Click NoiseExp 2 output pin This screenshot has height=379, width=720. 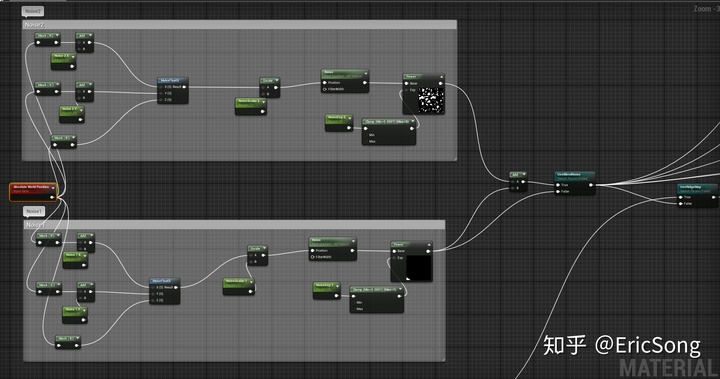(x=349, y=128)
